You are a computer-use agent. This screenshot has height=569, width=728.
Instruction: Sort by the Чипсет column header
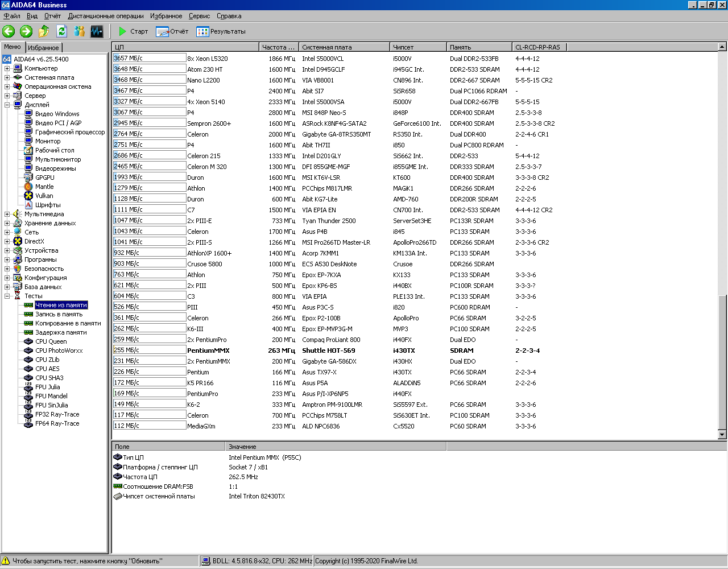(x=419, y=47)
